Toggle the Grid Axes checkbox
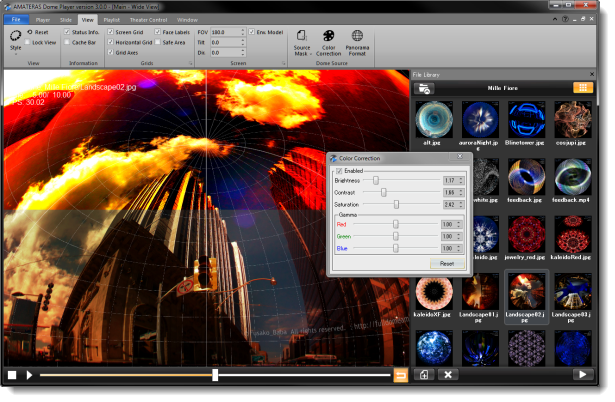 pos(111,52)
